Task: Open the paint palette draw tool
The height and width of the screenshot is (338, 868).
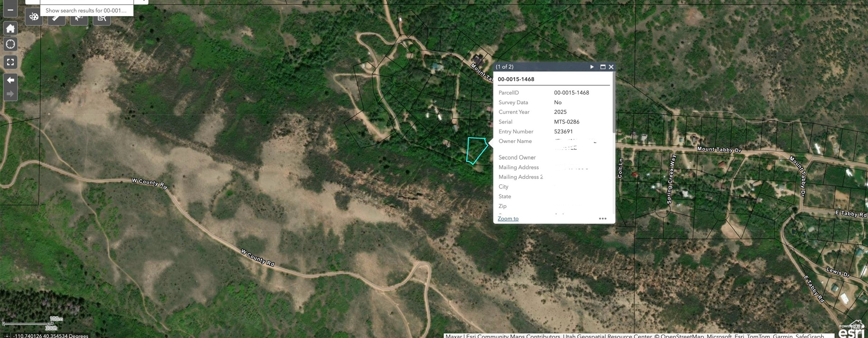Action: pyautogui.click(x=34, y=17)
